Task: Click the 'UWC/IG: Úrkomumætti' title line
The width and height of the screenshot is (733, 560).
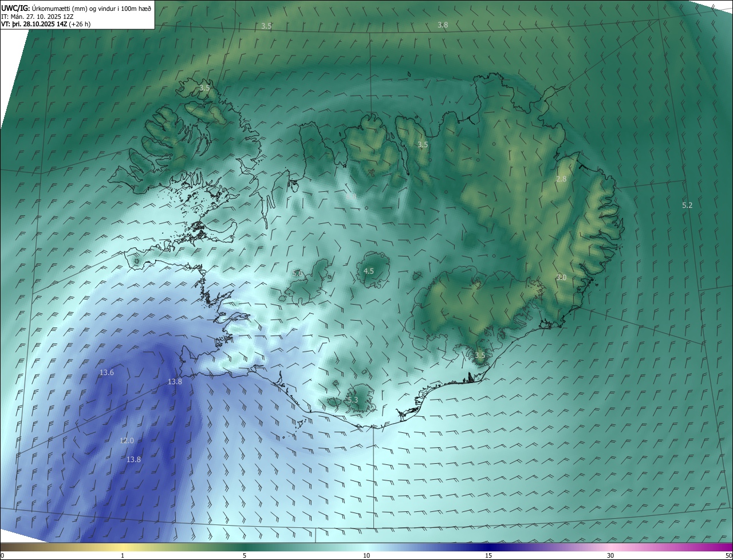Action: coord(76,8)
